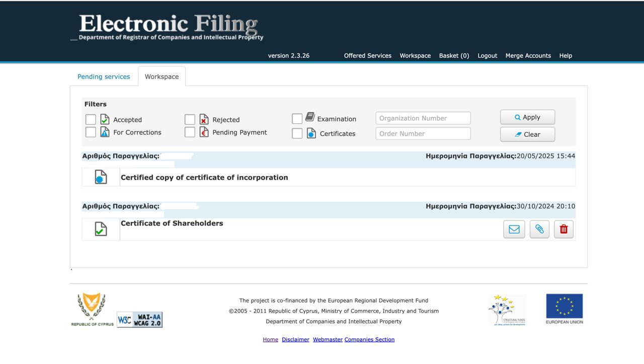Viewport: 644px width, 364px height.
Task: Clear the filters with Clear button
Action: pos(527,134)
